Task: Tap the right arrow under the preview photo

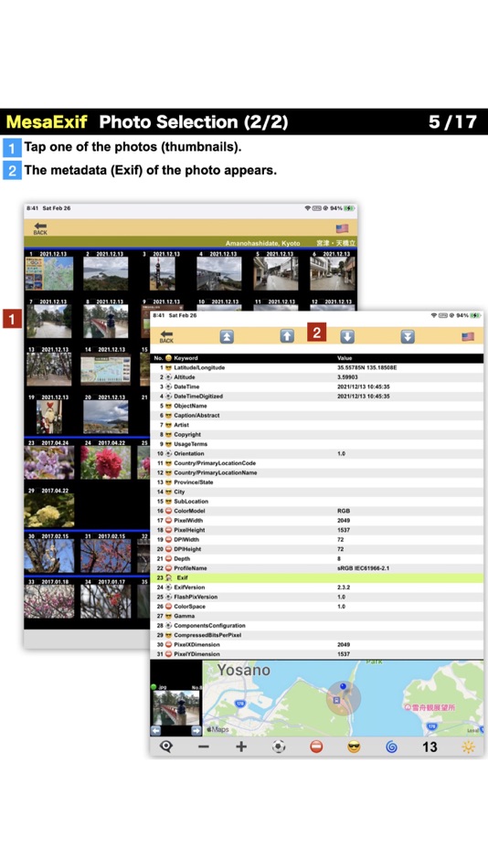Action: [x=196, y=730]
